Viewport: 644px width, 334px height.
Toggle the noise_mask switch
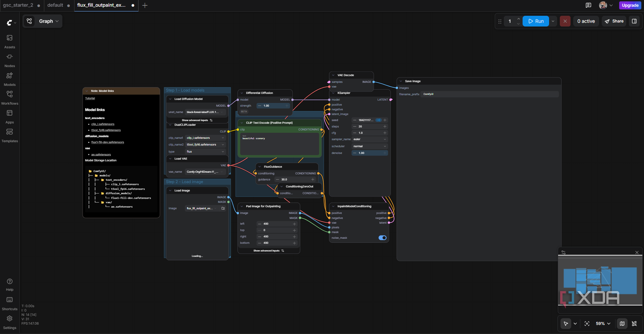(x=382, y=238)
